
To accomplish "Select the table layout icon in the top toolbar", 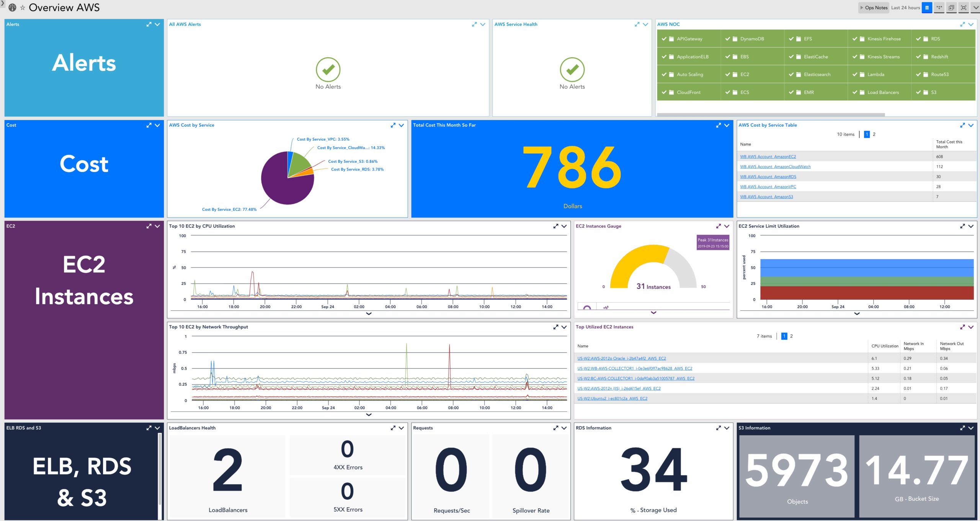I will (x=927, y=8).
